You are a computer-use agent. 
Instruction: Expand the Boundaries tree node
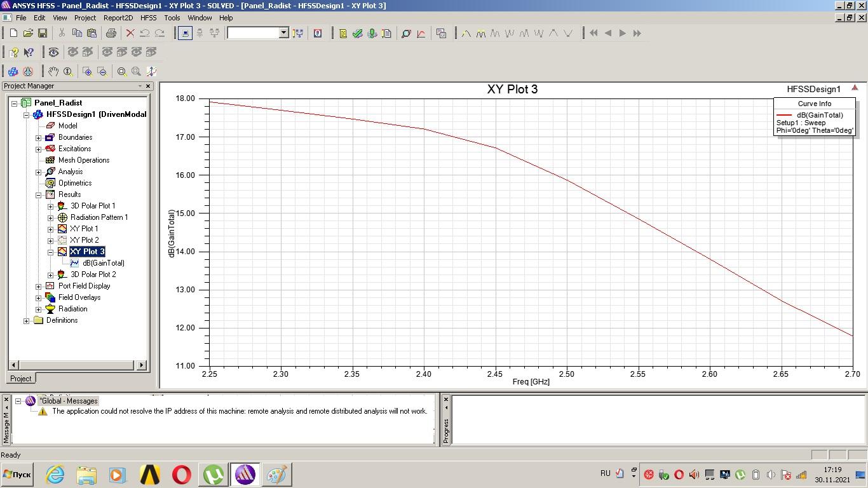(39, 138)
